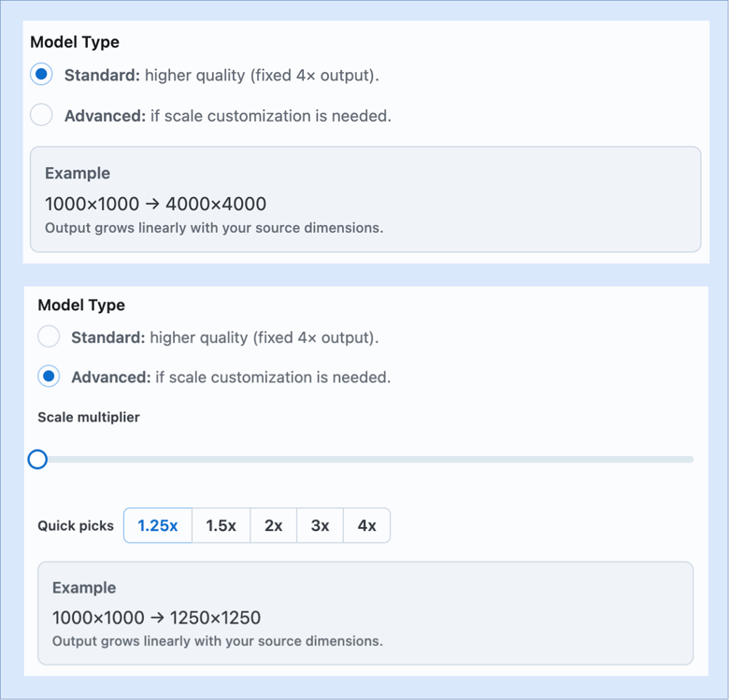Choose the 2x quick pick option

tap(273, 525)
